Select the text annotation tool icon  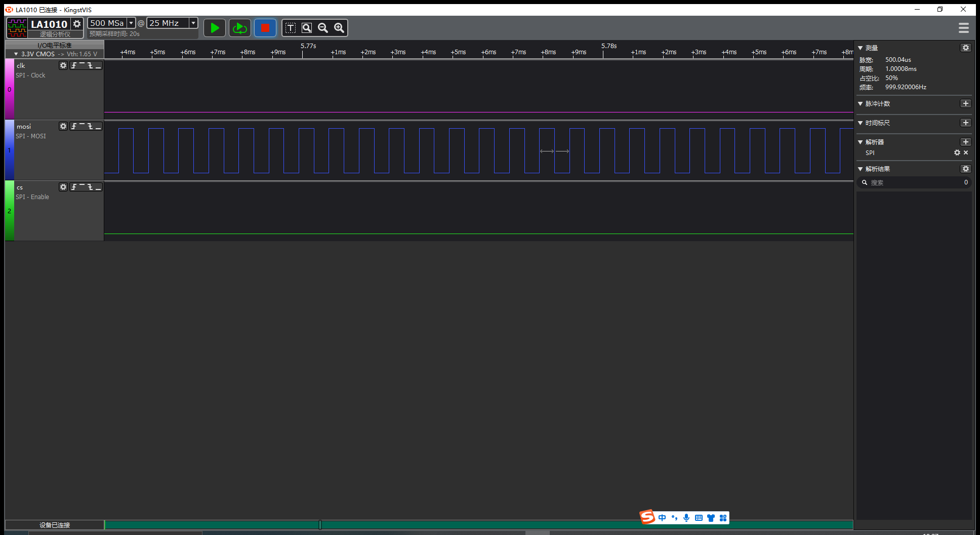(291, 28)
